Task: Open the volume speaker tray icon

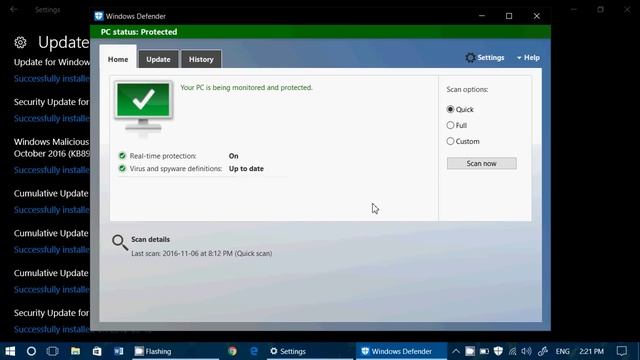Action: point(527,351)
